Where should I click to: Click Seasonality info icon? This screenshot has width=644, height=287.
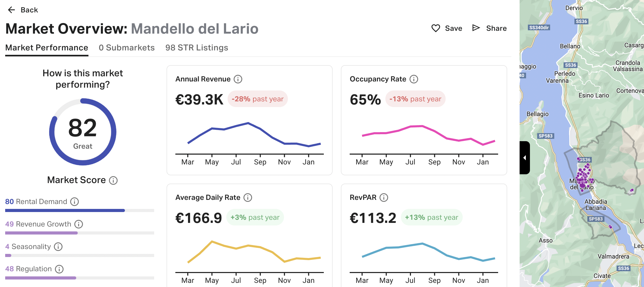[x=58, y=247]
